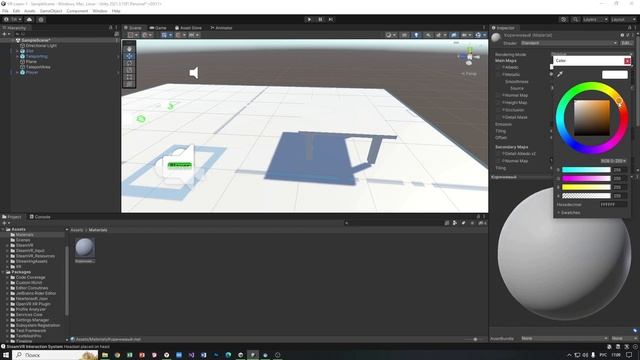Open the GameObject menu
Screen dimensions: 640x360
point(51,11)
